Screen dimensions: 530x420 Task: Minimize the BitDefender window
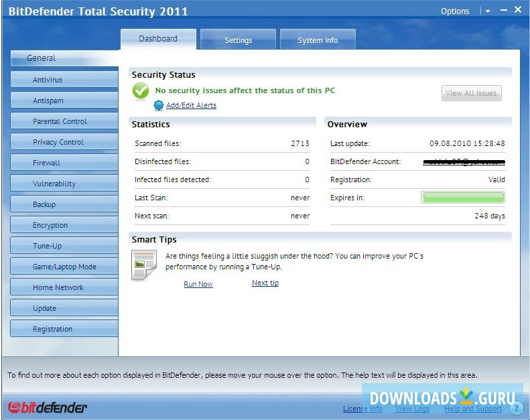pyautogui.click(x=504, y=10)
